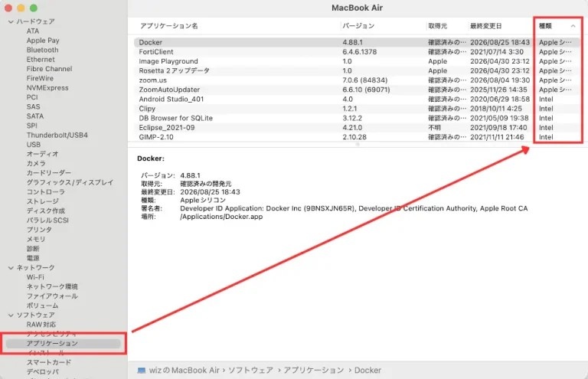Select SAS in the sidebar
The image size is (588, 379).
pyautogui.click(x=33, y=107)
